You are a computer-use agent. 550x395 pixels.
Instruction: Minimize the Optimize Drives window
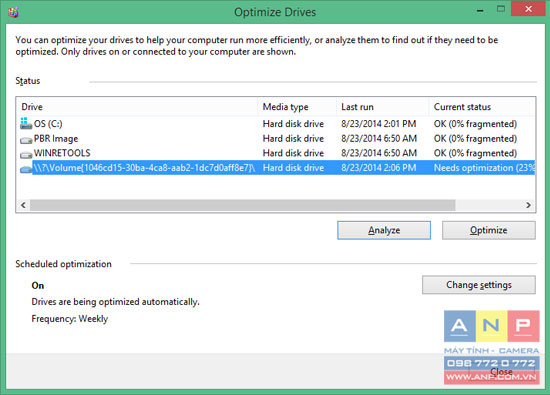pyautogui.click(x=480, y=11)
